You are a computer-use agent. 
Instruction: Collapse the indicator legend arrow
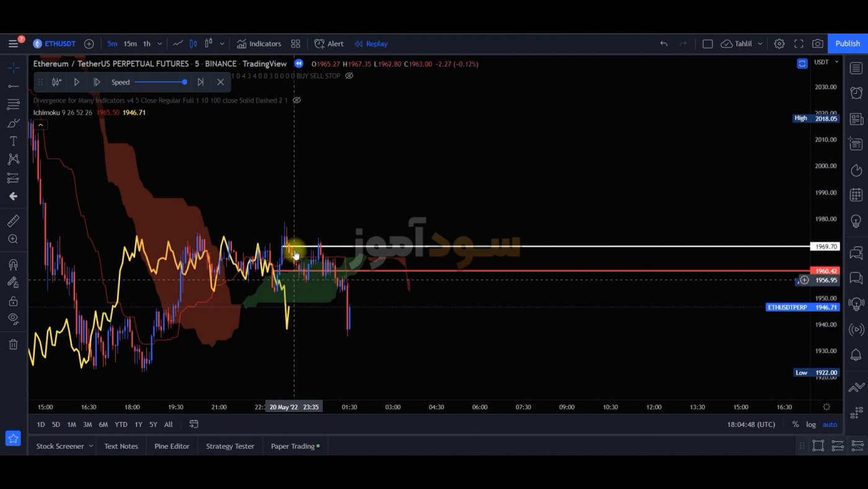(40, 125)
